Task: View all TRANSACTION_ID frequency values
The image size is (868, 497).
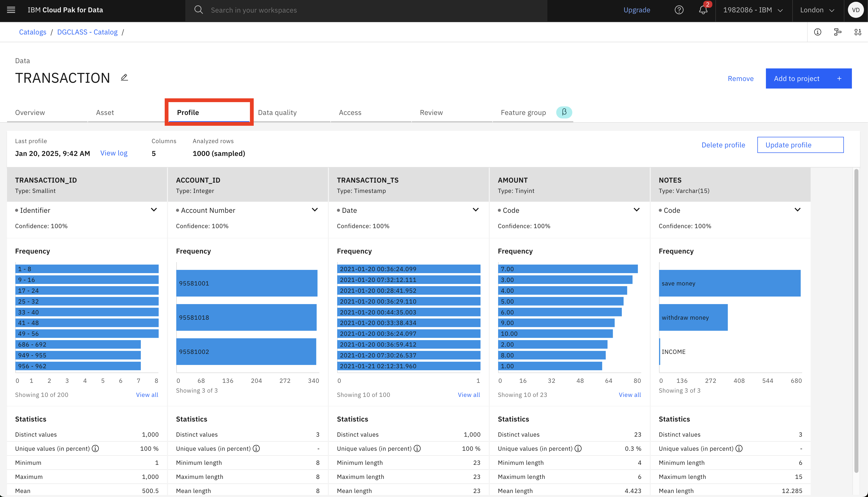Action: (x=147, y=395)
